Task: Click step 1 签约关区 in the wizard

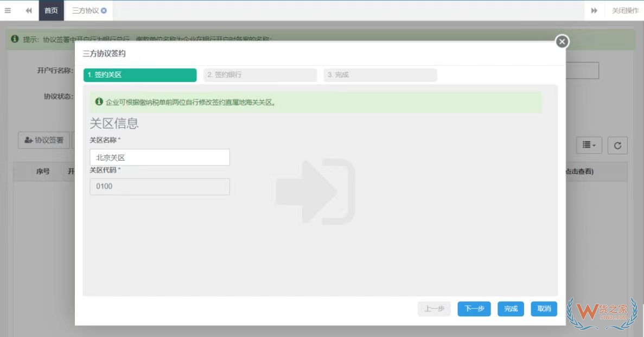Action: pyautogui.click(x=139, y=75)
